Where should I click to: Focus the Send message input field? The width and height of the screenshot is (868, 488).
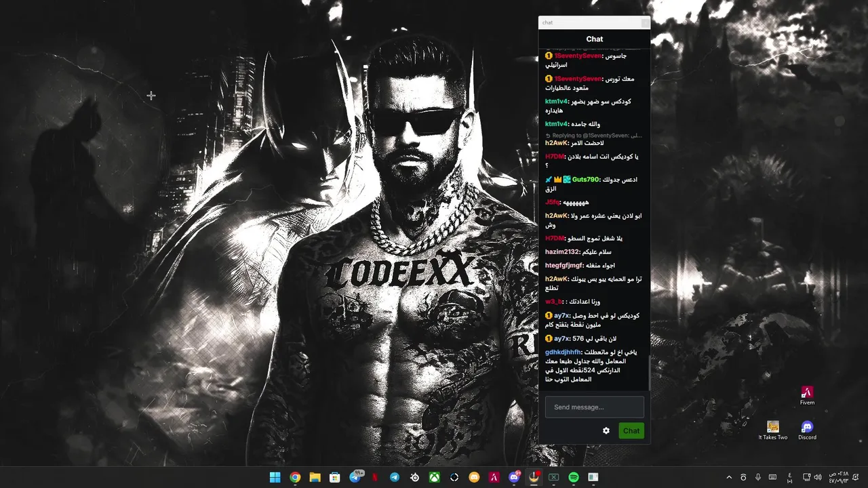pyautogui.click(x=595, y=407)
